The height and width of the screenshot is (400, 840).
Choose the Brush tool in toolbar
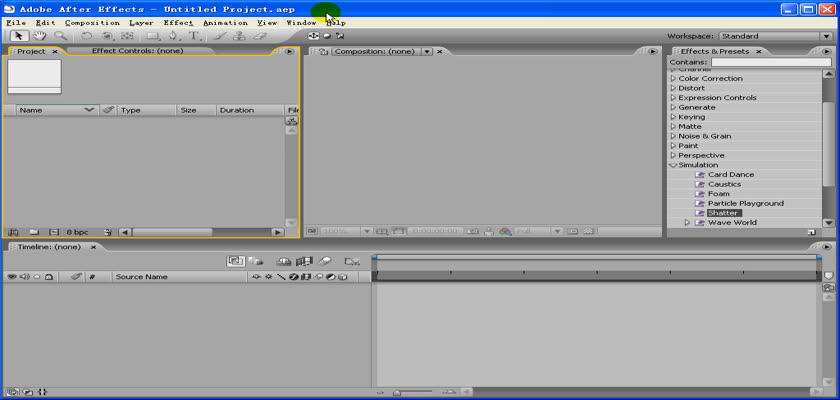click(x=219, y=36)
